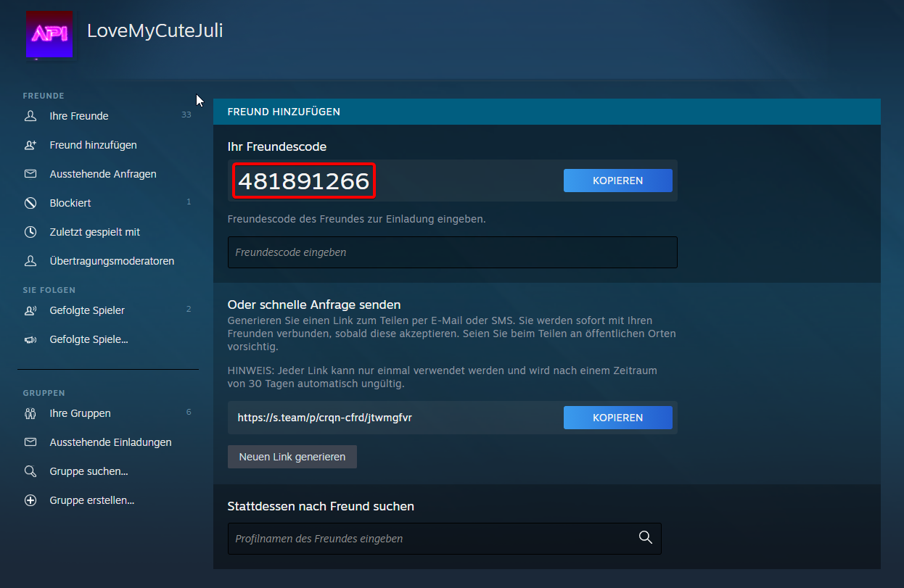This screenshot has width=904, height=588.
Task: Click the plus icon for Gruppe erstellen
Action: point(30,500)
